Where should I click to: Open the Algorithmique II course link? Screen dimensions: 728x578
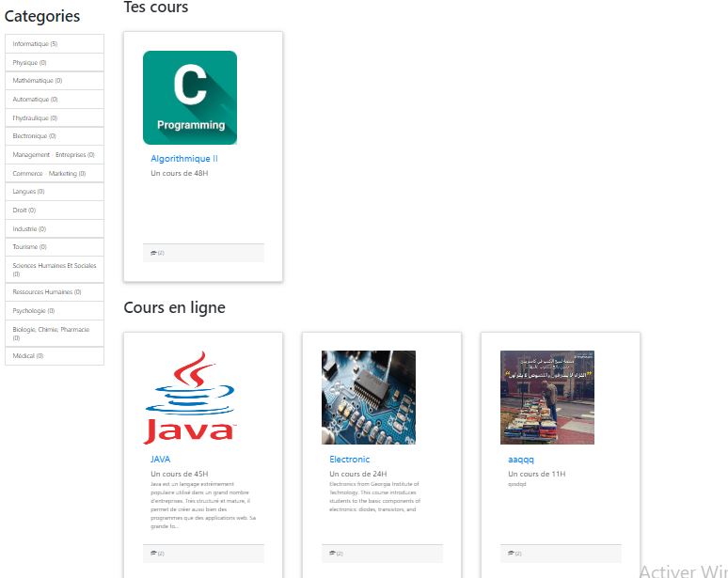(184, 159)
